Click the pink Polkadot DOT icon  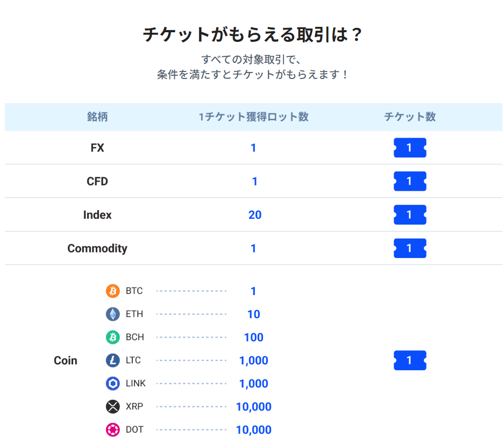(113, 429)
